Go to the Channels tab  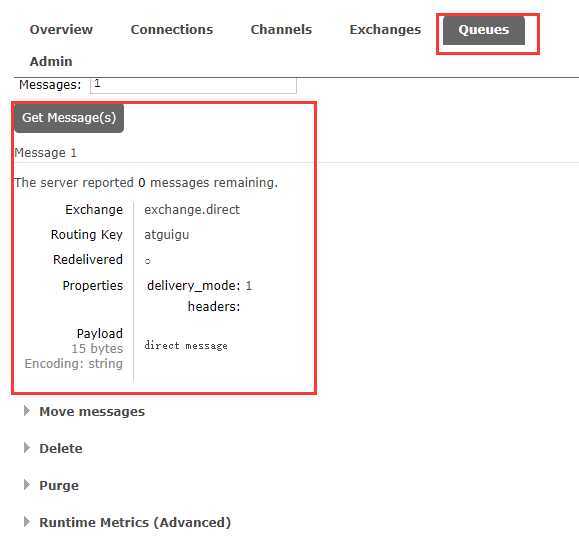pyautogui.click(x=281, y=30)
